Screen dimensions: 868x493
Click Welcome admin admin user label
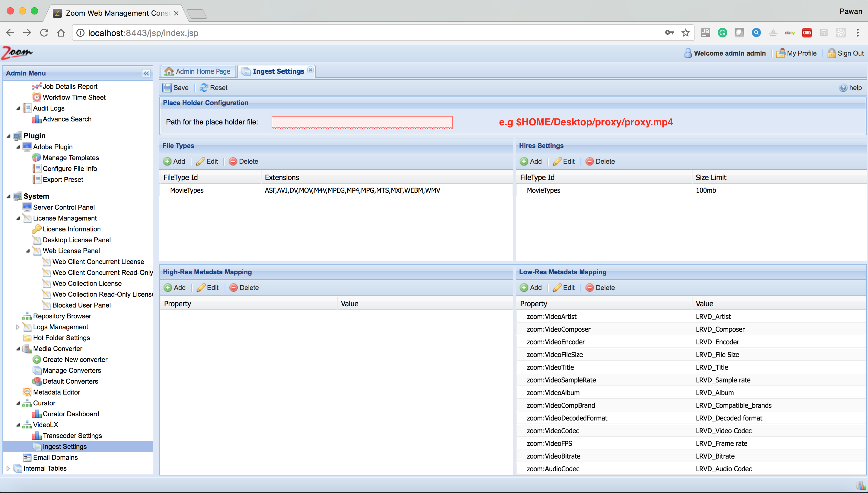coord(725,53)
